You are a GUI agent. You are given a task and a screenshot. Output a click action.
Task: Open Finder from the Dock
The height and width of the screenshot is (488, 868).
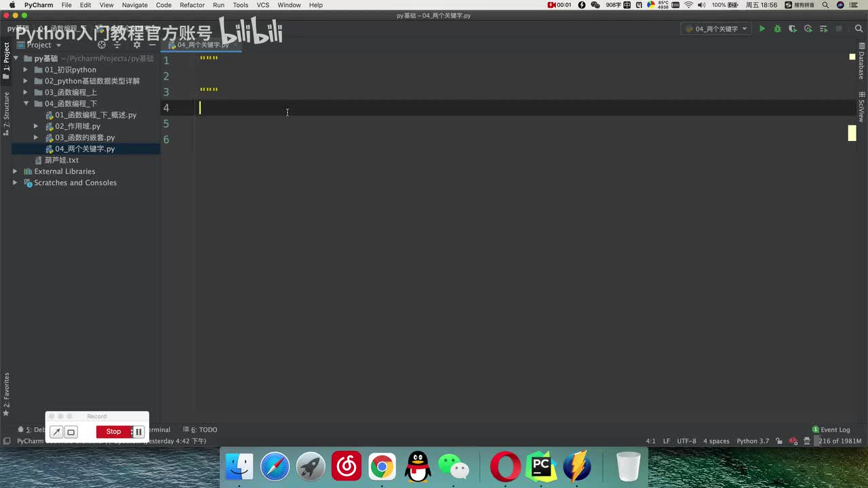pos(239,467)
